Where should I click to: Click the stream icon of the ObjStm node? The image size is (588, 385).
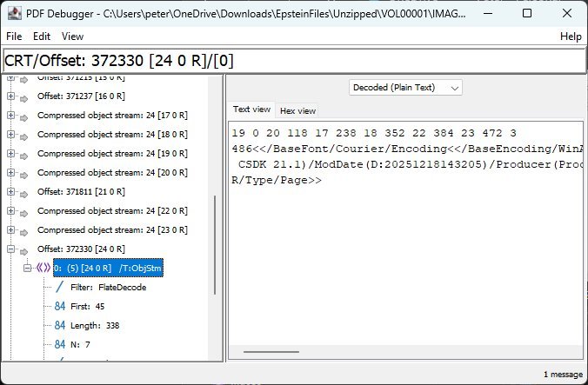pos(41,269)
